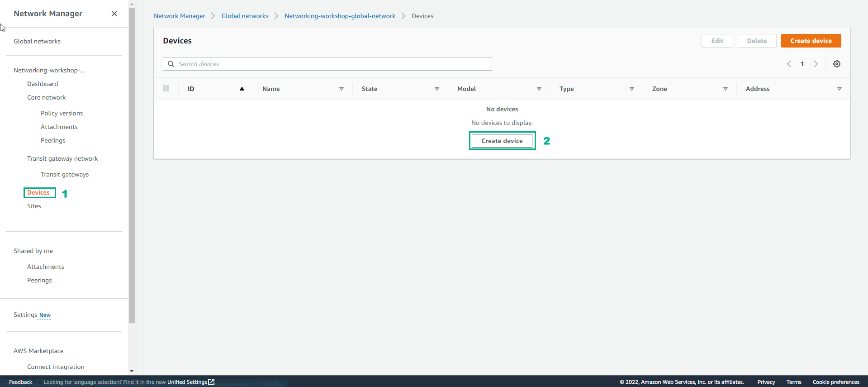Select Devices in sidebar
Viewport: 868px width, 387px height.
(x=38, y=192)
